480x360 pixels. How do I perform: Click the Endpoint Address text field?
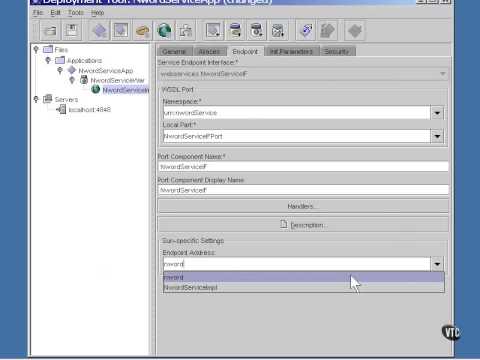297,264
